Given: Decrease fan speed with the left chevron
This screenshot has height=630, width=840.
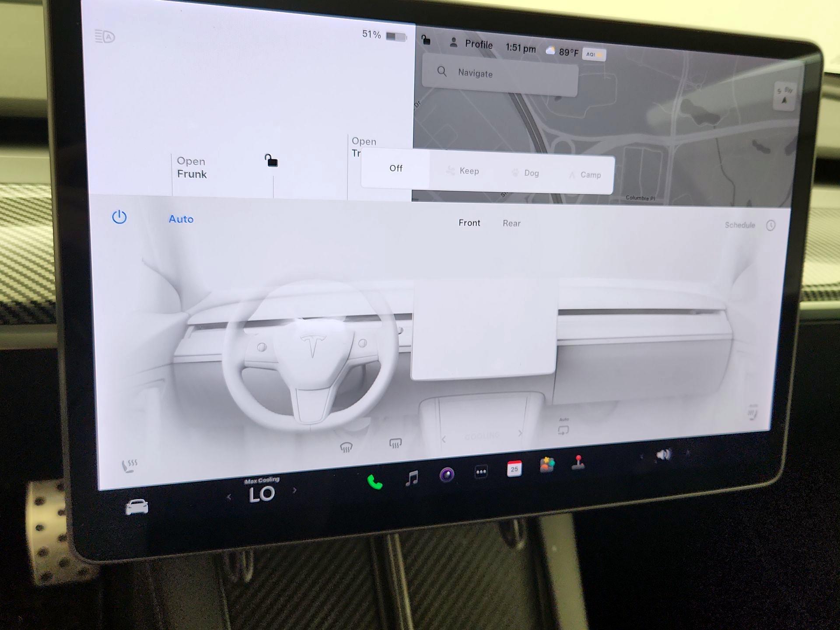Looking at the screenshot, I should [444, 439].
